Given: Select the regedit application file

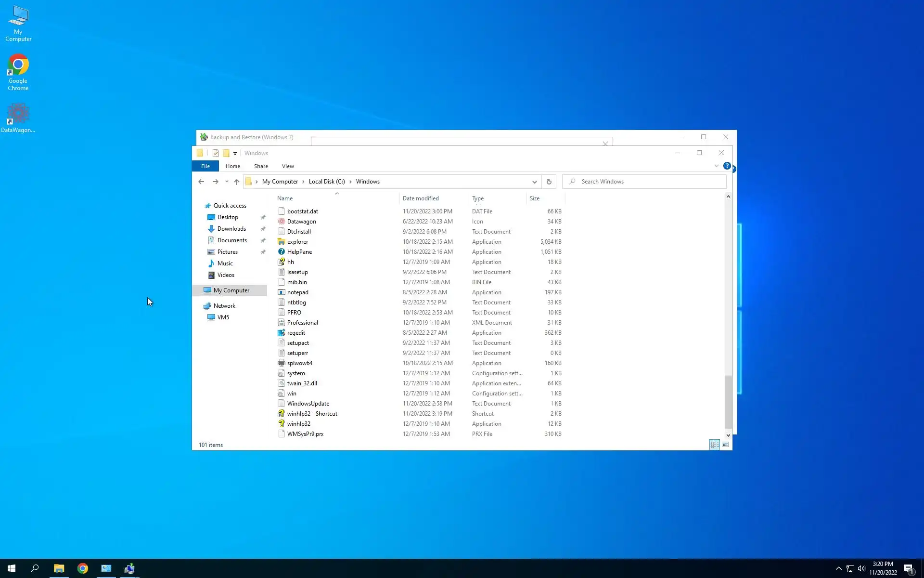Looking at the screenshot, I should [296, 333].
